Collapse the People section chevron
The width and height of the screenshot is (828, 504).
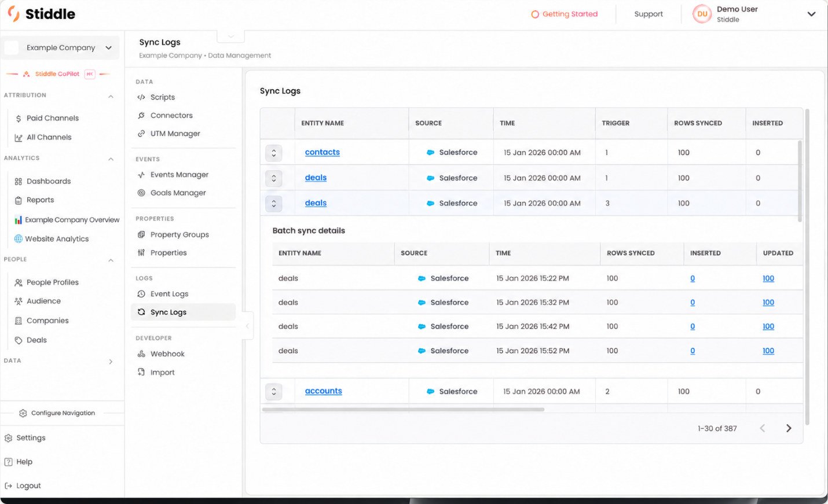pos(111,260)
